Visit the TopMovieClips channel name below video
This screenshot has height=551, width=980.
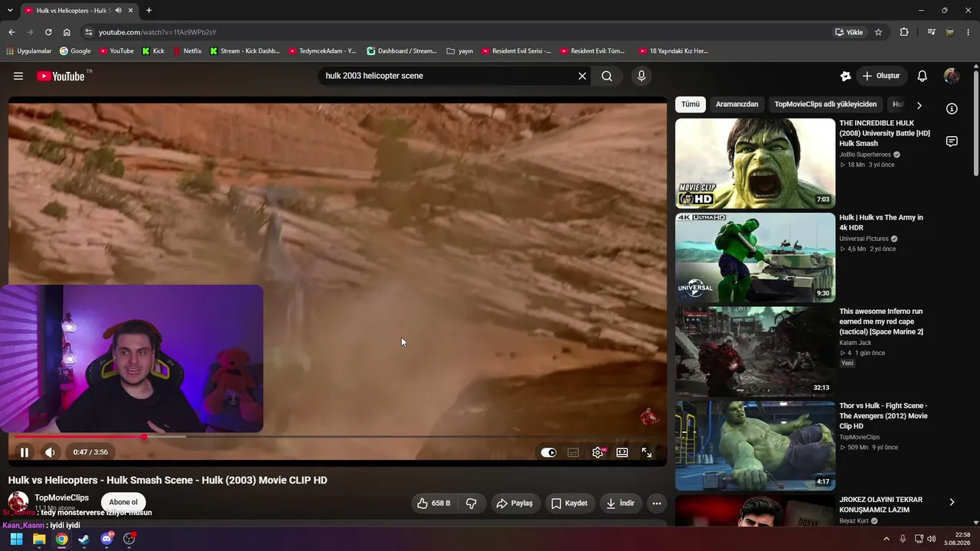[x=61, y=497]
